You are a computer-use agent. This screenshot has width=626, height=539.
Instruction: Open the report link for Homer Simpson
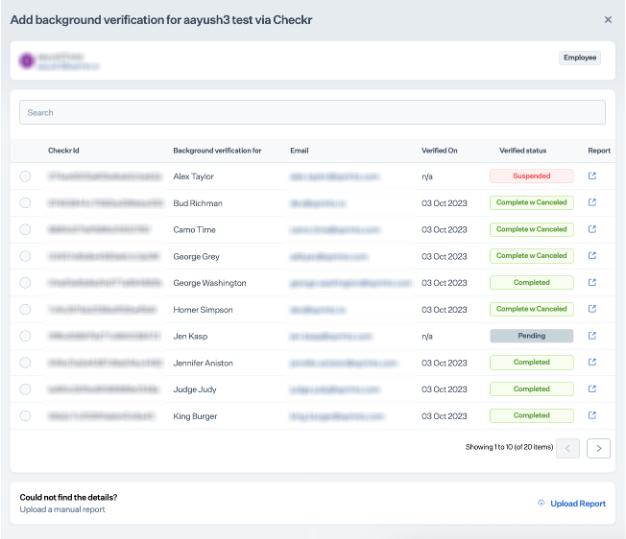592,309
